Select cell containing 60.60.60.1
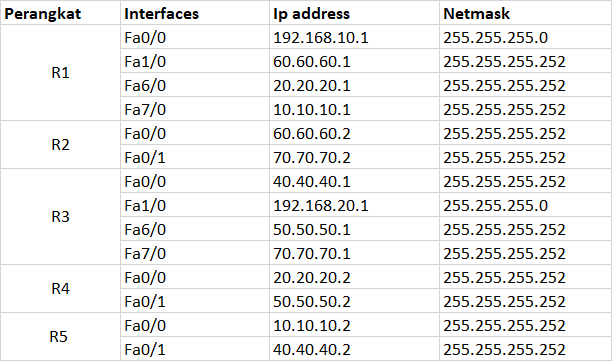 pyautogui.click(x=354, y=61)
